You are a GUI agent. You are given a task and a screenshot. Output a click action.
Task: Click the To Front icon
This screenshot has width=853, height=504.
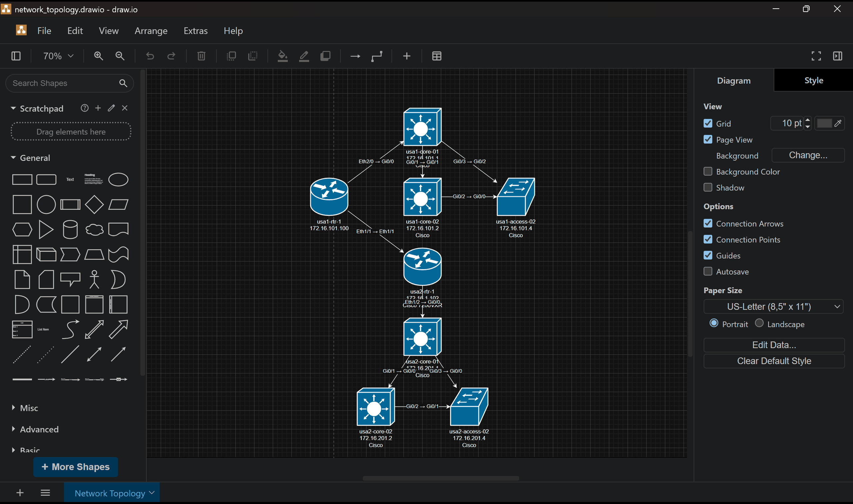click(232, 56)
